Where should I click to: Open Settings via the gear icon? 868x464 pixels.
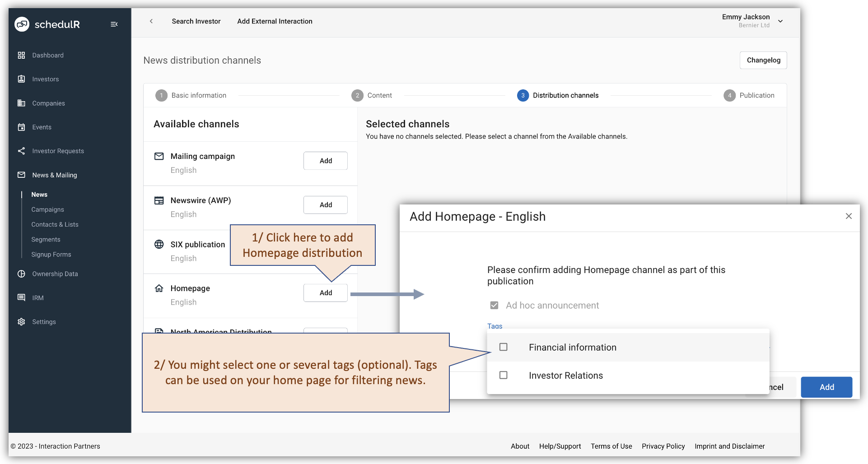click(21, 321)
